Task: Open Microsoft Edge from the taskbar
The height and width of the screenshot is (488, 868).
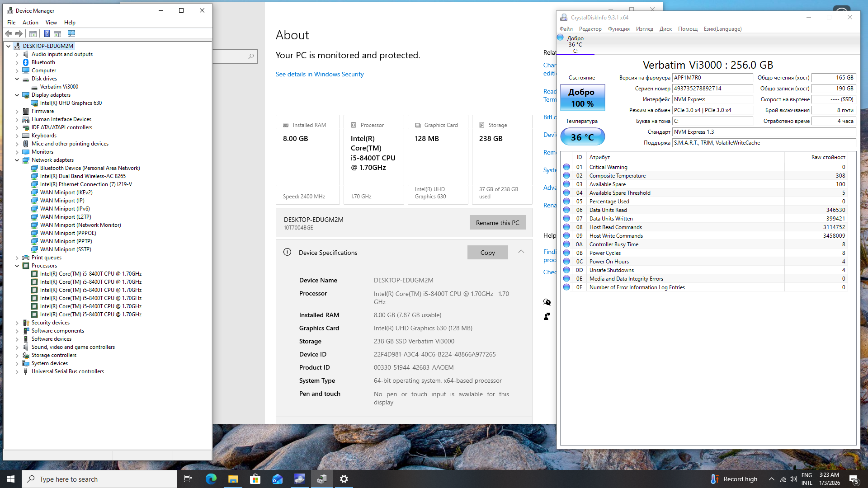Action: [x=211, y=479]
